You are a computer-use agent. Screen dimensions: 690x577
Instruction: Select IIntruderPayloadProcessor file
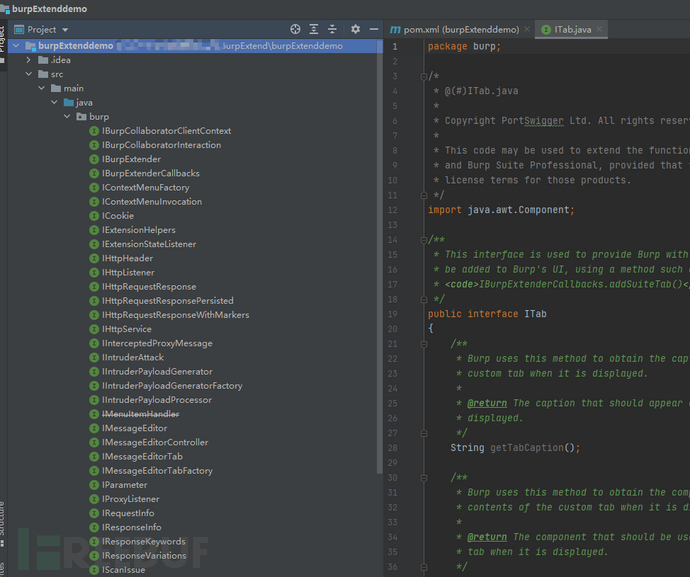pos(157,400)
